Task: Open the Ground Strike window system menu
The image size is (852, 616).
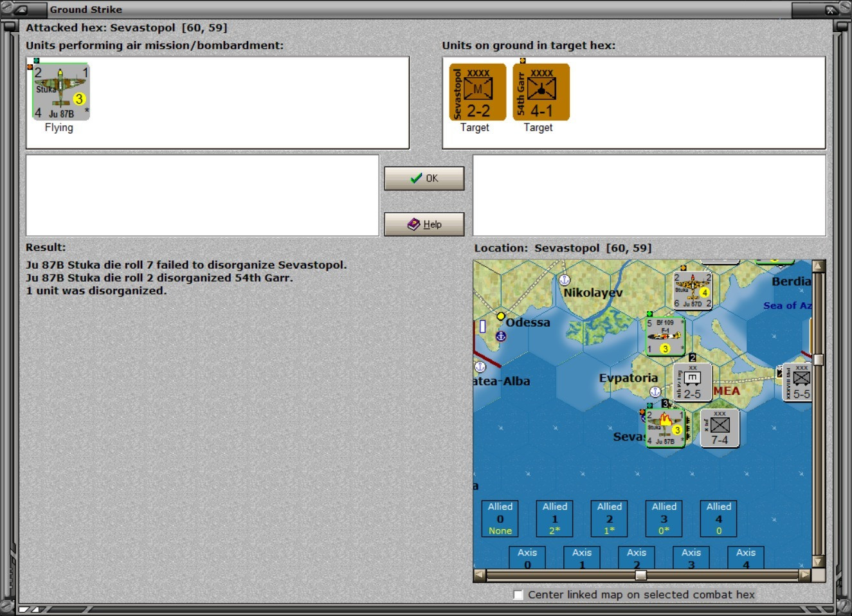Action: click(21, 10)
